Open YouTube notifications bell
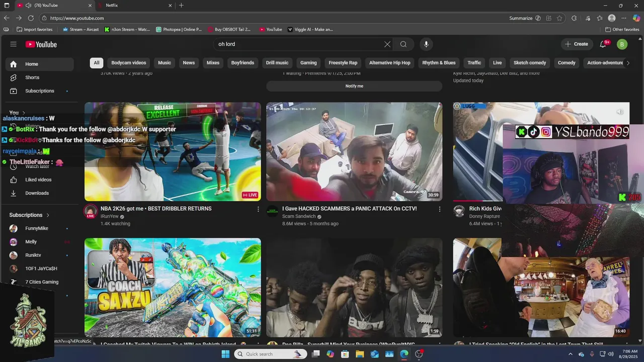644x362 pixels. point(603,44)
